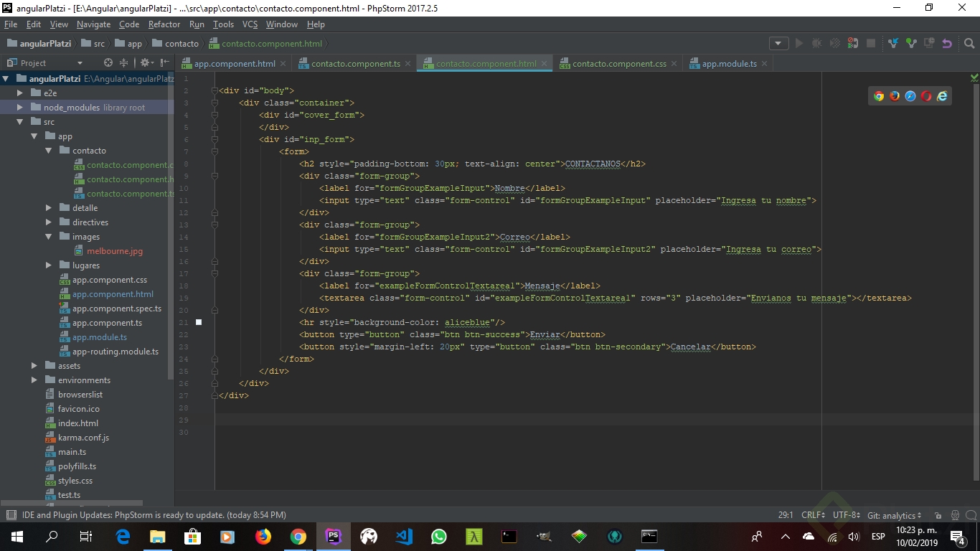Open the Refactor menu

pos(164,24)
